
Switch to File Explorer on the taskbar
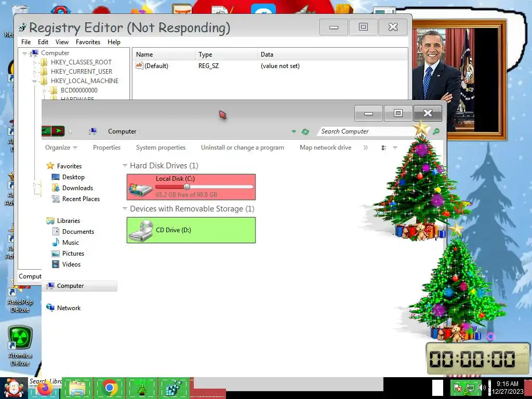coord(77,388)
